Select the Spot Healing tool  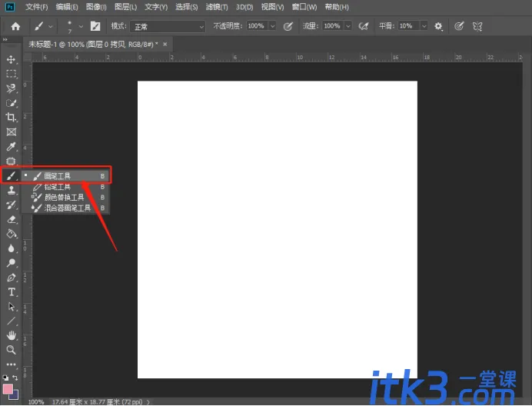tap(11, 161)
